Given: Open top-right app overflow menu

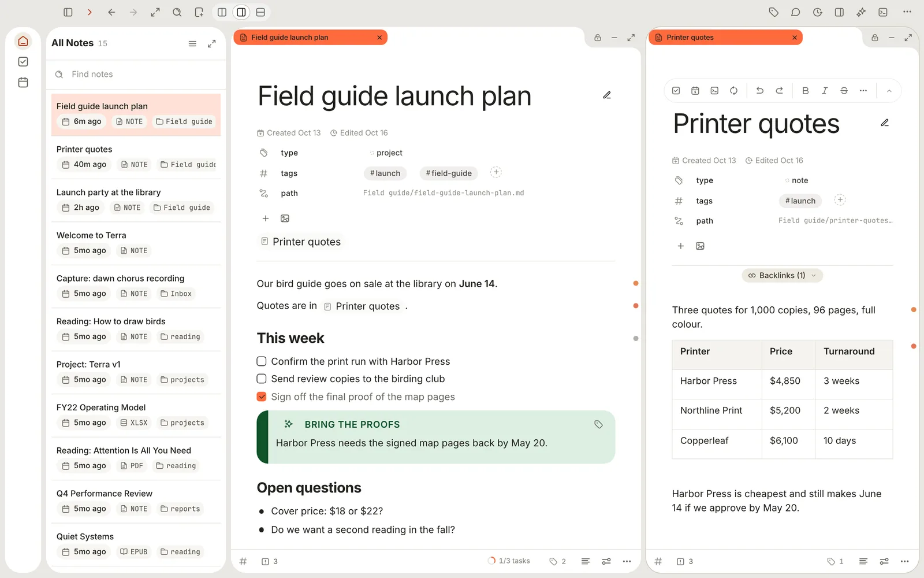Looking at the screenshot, I should tap(907, 12).
